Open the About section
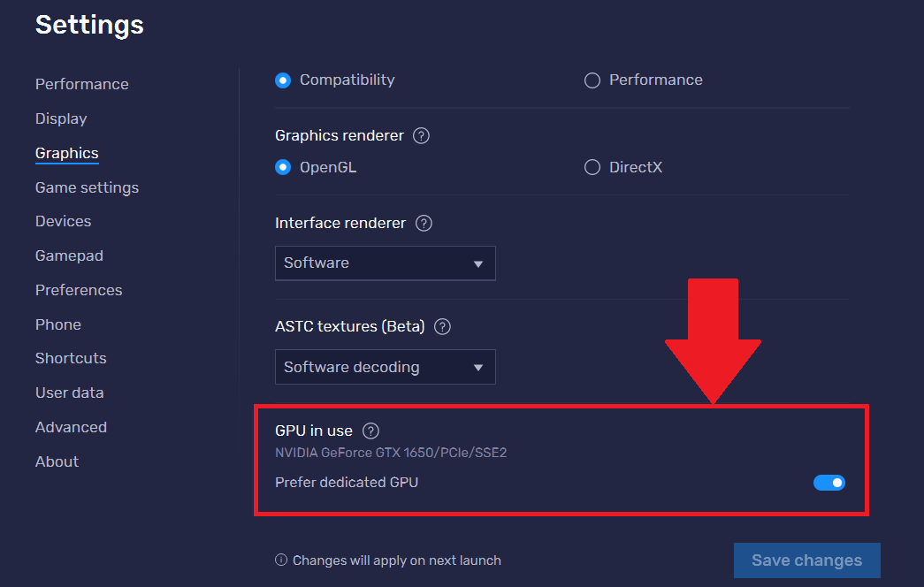 57,461
